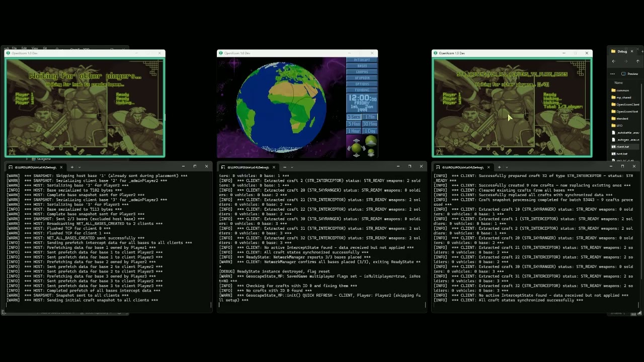
Task: Toggle Preview pane in File Explorer
Action: [630, 74]
